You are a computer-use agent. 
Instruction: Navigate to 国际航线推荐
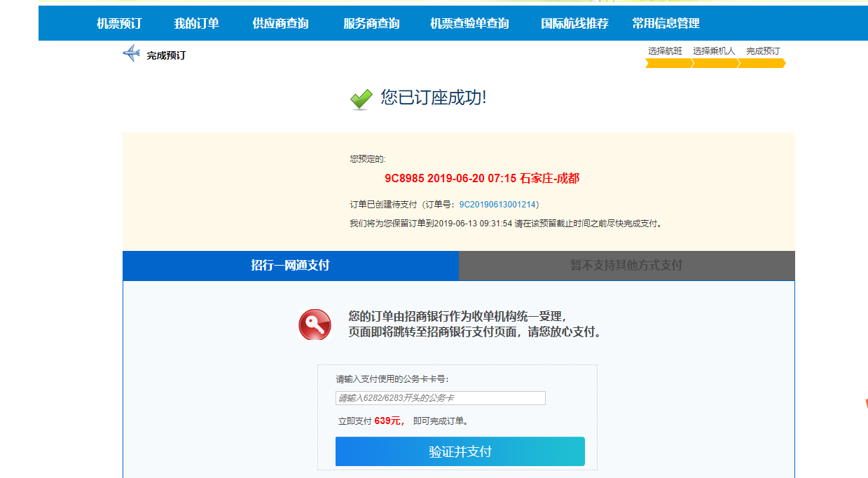click(574, 23)
